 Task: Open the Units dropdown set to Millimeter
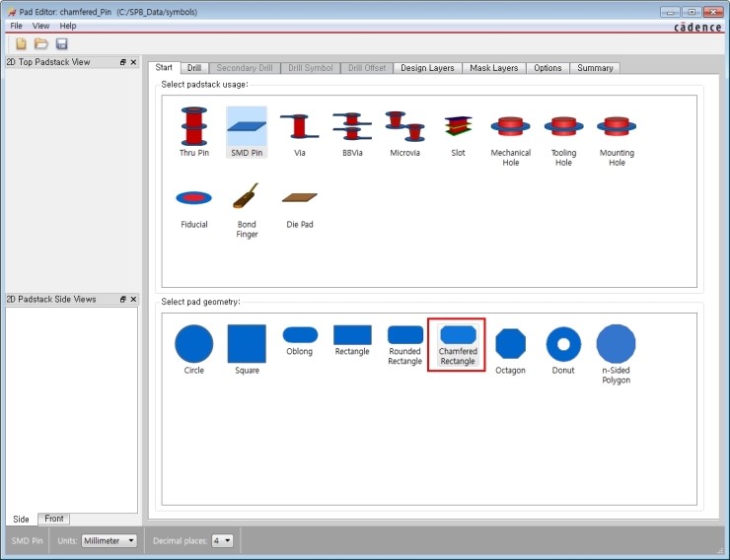(x=109, y=540)
